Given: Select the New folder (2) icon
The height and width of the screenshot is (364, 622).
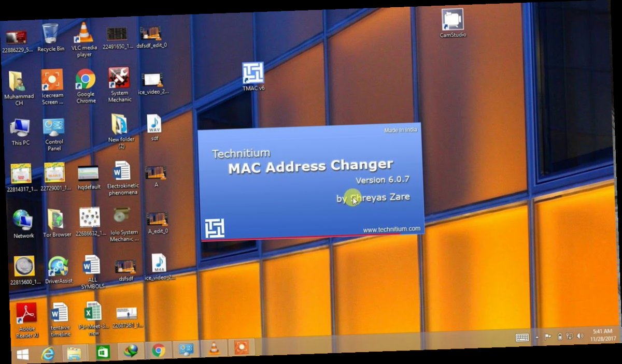Looking at the screenshot, I should point(121,132).
